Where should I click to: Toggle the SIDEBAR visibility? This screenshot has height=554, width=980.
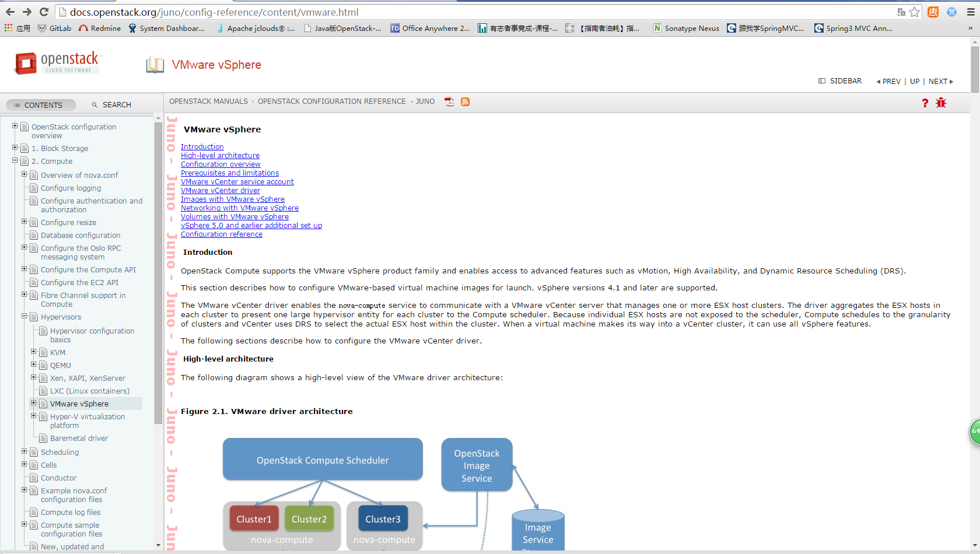pos(840,81)
